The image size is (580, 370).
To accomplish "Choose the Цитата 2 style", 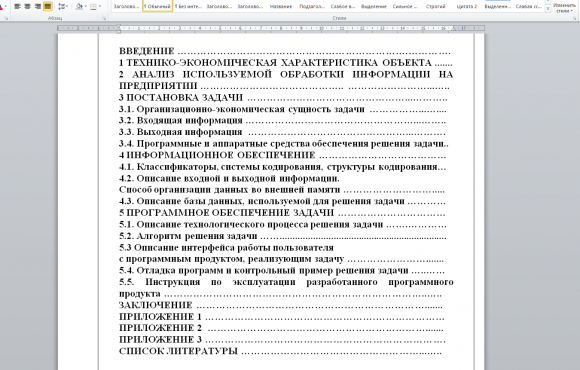I will click(x=466, y=6).
